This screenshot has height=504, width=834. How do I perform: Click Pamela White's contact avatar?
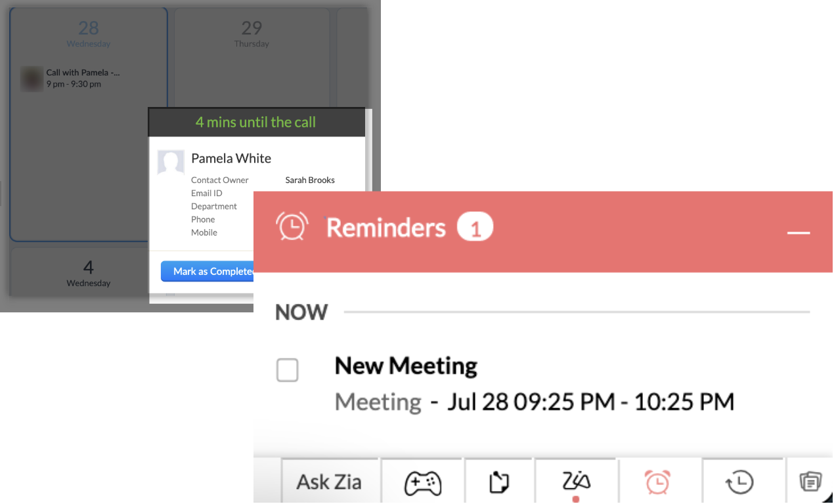coord(171,162)
